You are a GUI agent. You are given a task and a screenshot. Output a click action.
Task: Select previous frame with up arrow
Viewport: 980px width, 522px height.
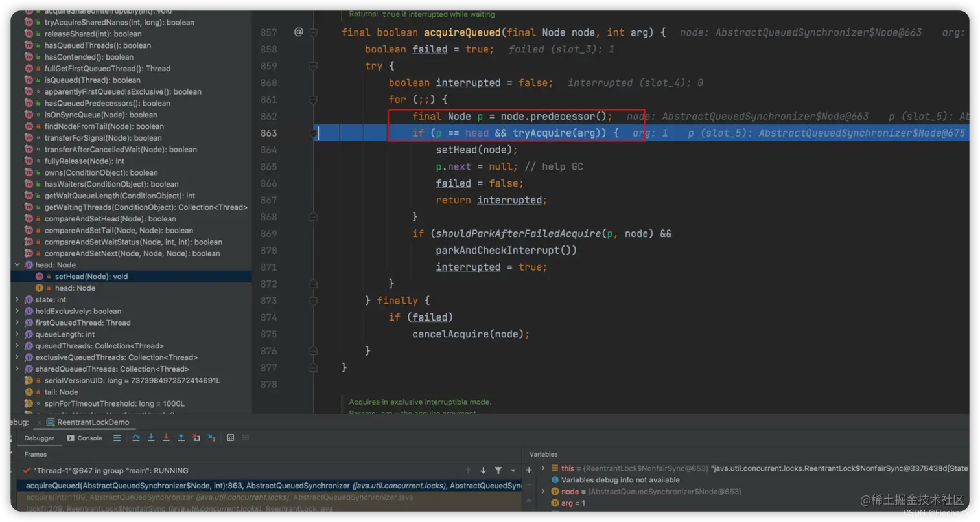[468, 471]
